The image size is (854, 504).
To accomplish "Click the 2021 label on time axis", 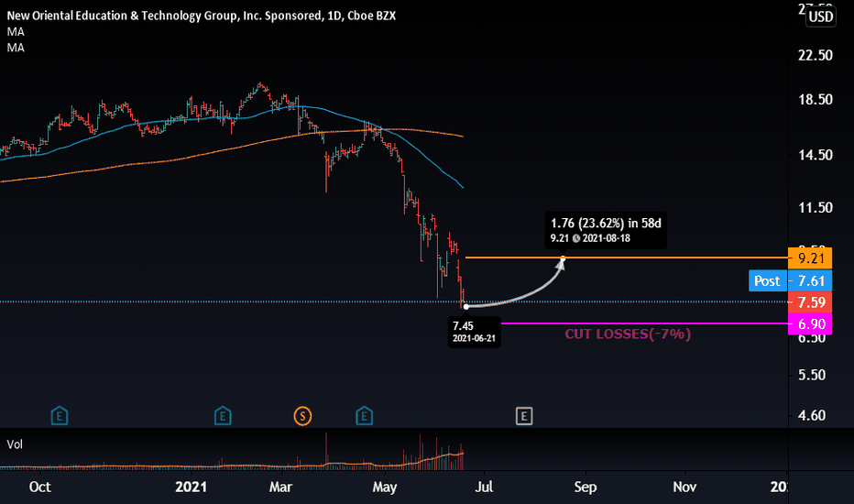I will (192, 487).
